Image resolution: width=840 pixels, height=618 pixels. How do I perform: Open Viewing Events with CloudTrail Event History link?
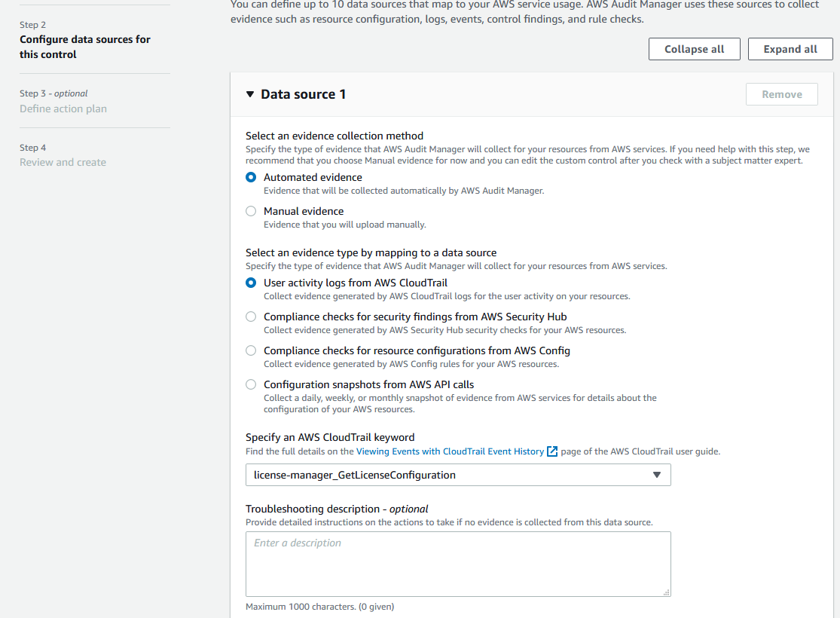[x=450, y=451]
